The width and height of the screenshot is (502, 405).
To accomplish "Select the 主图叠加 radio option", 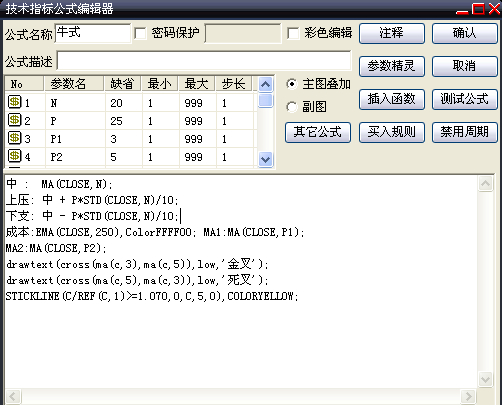I will (x=292, y=84).
